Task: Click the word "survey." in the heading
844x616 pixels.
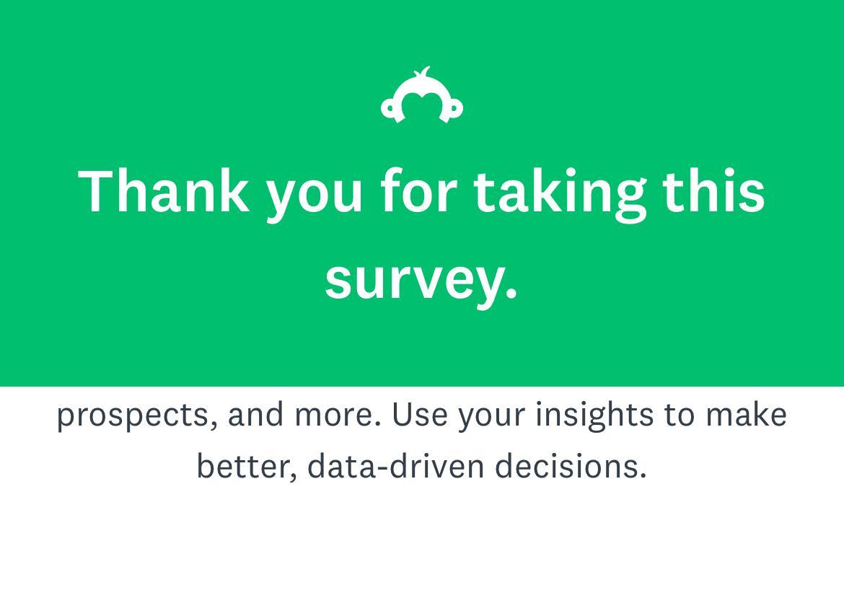Action: coord(422,278)
